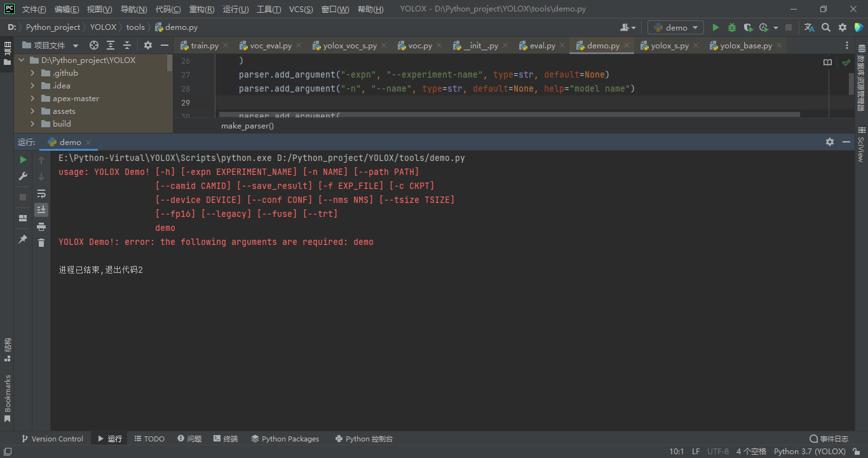Run demo with coverage icon
This screenshot has height=458, width=868.
tap(748, 27)
